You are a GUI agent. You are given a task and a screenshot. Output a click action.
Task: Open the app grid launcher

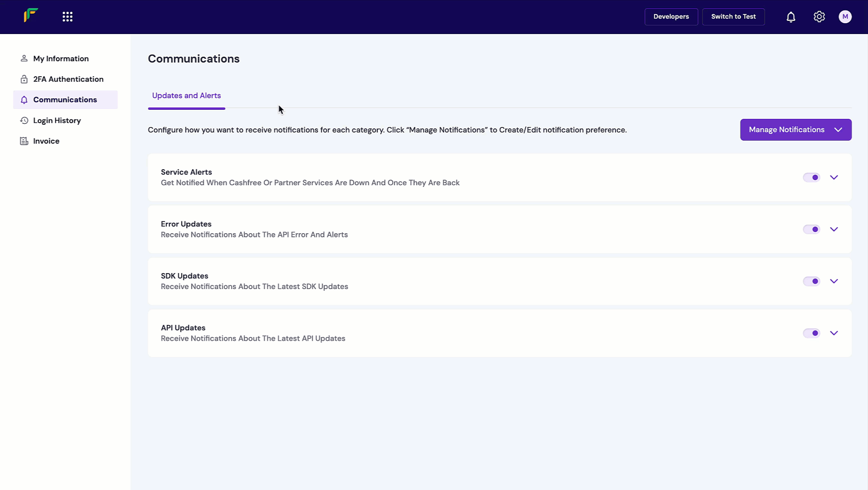click(x=67, y=16)
